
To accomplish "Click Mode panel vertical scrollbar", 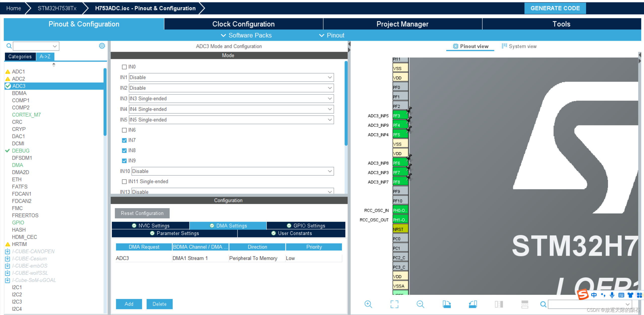I will tap(346, 103).
